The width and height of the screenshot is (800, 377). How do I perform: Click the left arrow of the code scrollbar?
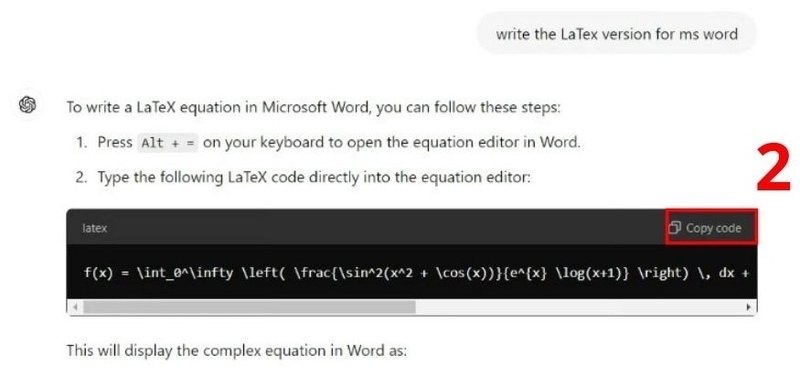[75, 307]
